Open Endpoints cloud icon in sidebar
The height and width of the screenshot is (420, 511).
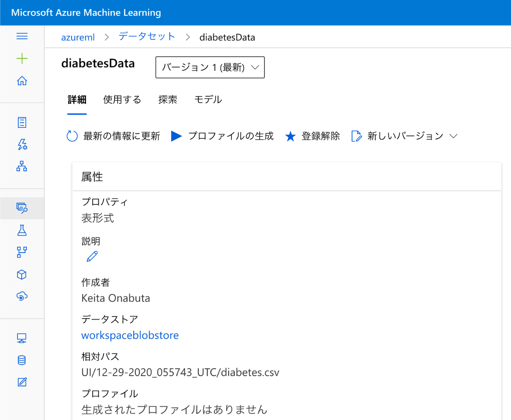[x=22, y=296]
